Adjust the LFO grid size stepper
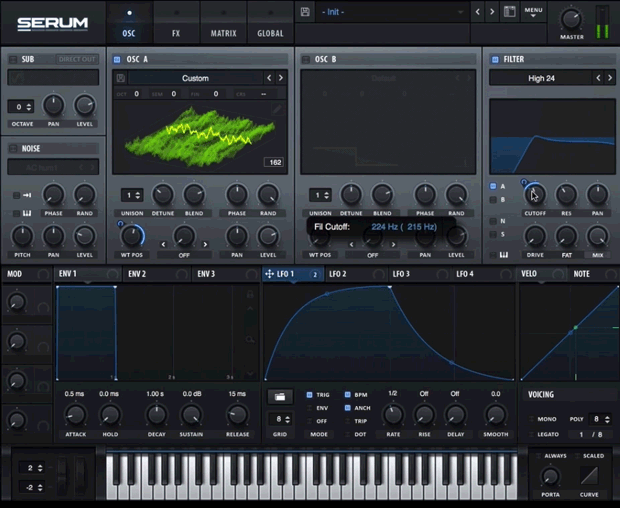 point(287,419)
